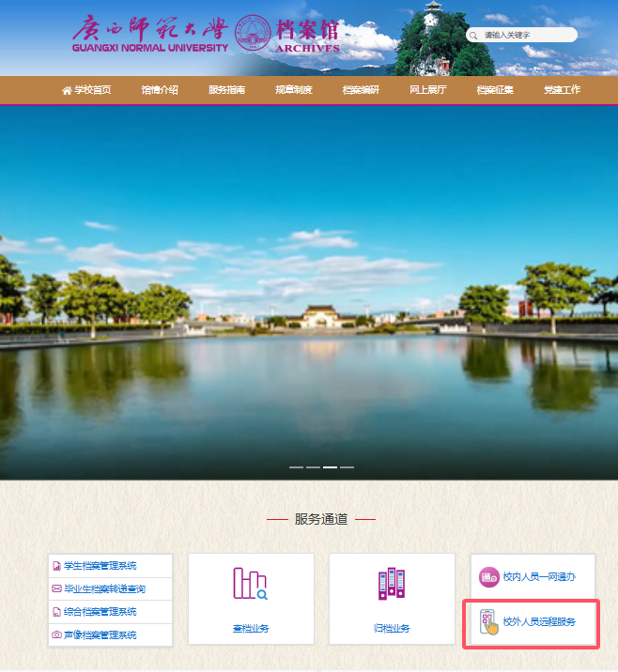Jump to the last carousel slide indicator
Screen dimensions: 618x672
(x=347, y=466)
